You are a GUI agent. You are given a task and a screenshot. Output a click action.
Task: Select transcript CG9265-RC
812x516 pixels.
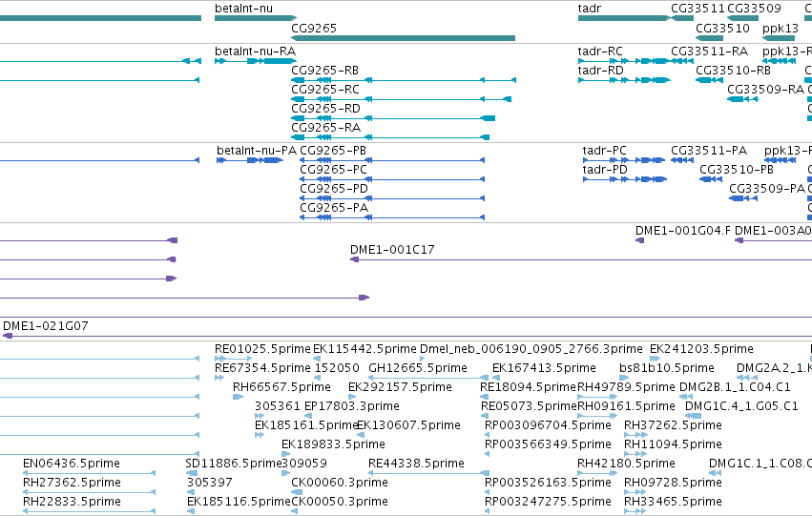tap(402, 99)
